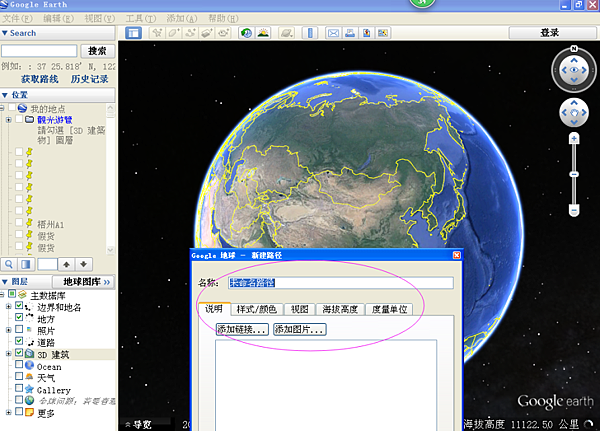600x431 pixels.
Task: Add polygon tool in toolbar
Action: (174, 33)
